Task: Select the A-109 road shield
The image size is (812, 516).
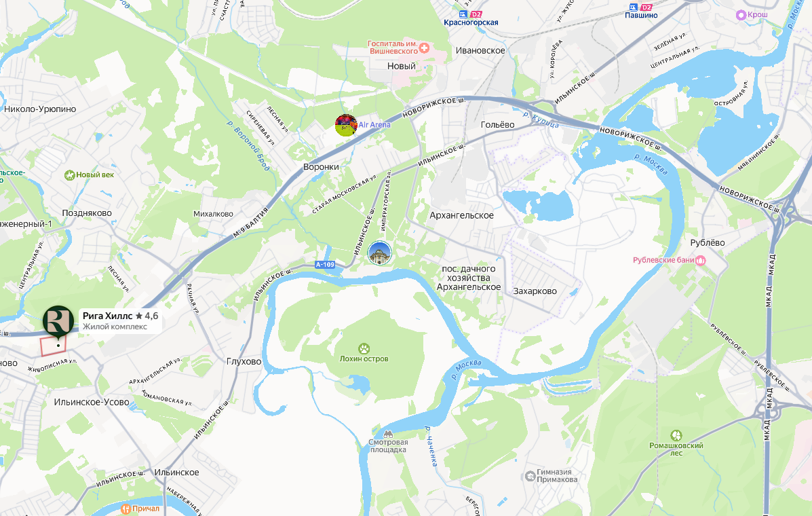Action: coord(325,265)
